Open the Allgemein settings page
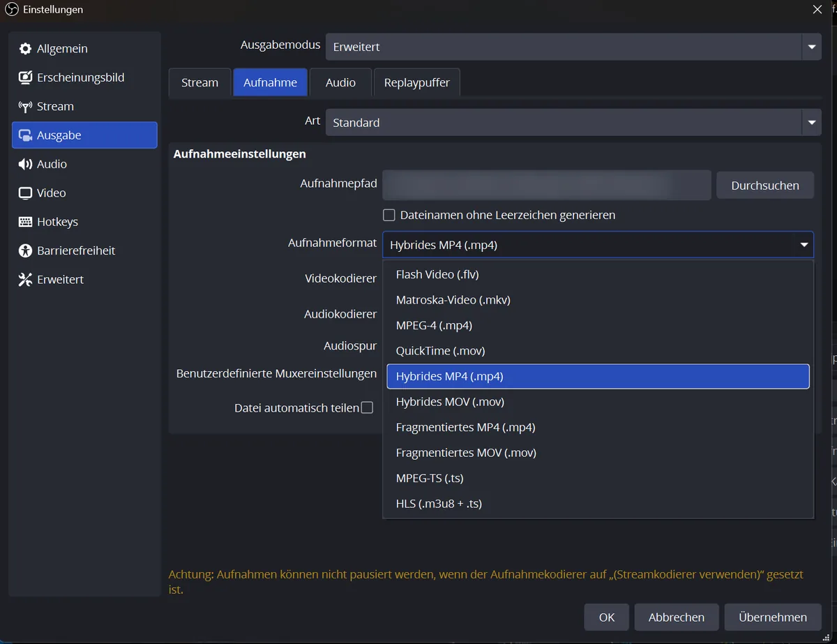 point(84,49)
